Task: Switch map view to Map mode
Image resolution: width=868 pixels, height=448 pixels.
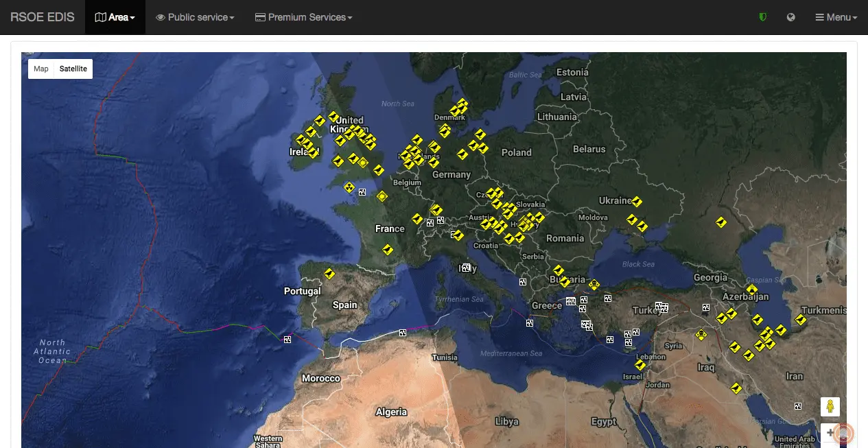Action: click(41, 69)
